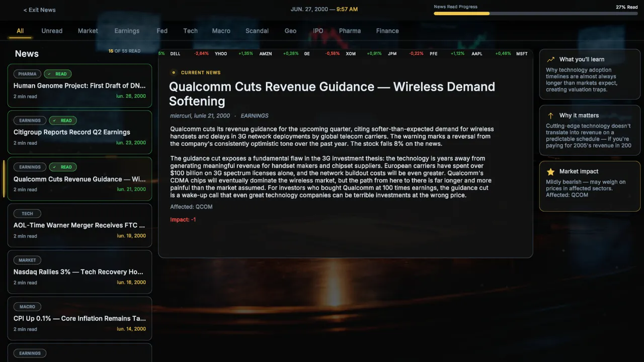Select Qualcomm Cuts Revenue Guidance list card
Viewport: 644px width, 362px height.
pyautogui.click(x=79, y=179)
